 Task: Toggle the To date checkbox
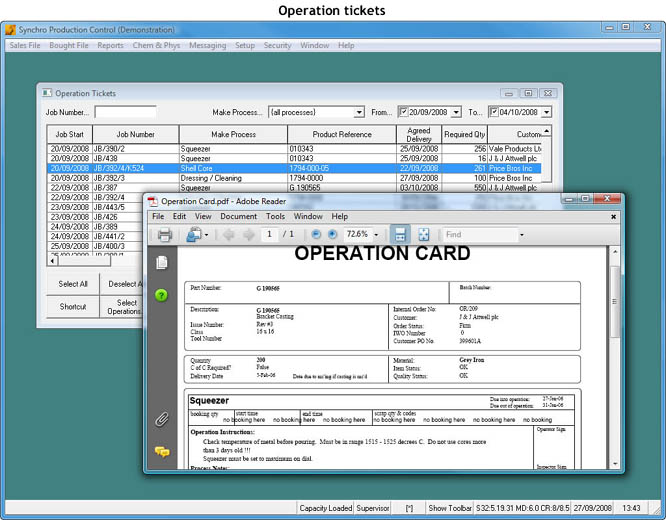coord(494,112)
